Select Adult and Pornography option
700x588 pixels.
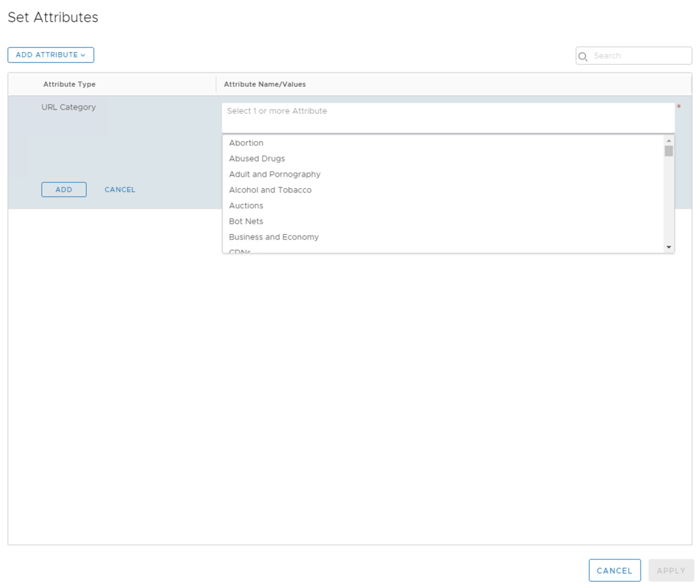[x=274, y=175]
